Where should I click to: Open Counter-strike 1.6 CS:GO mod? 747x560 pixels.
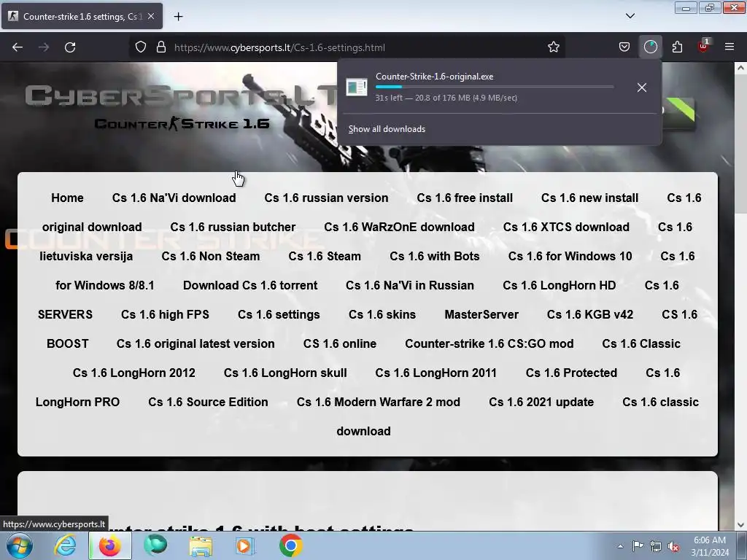489,344
